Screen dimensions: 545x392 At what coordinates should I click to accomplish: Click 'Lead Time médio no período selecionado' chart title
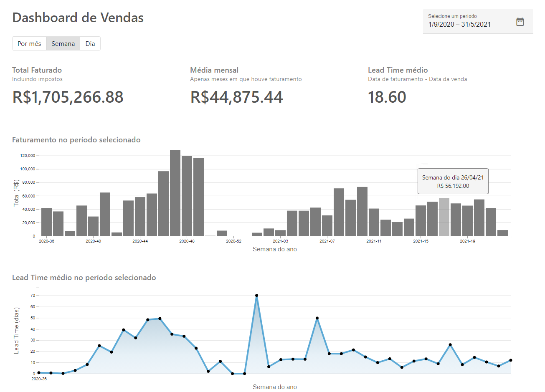pos(84,278)
